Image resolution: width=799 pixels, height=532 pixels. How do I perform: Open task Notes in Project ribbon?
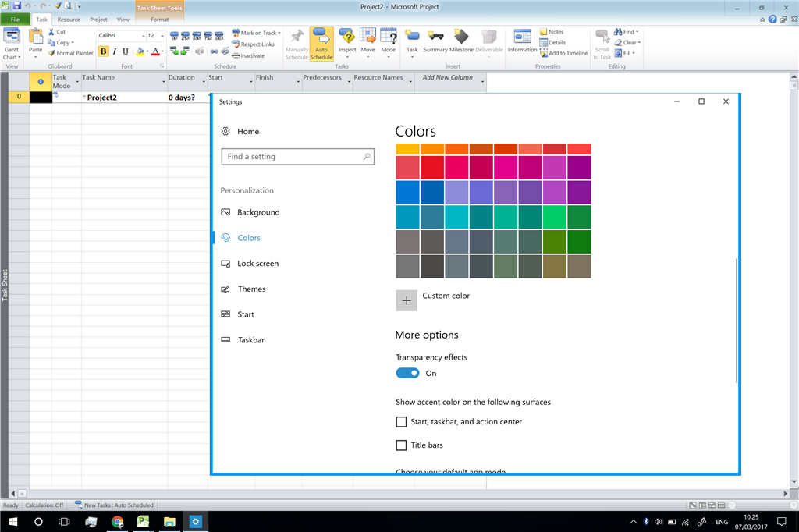click(x=552, y=32)
